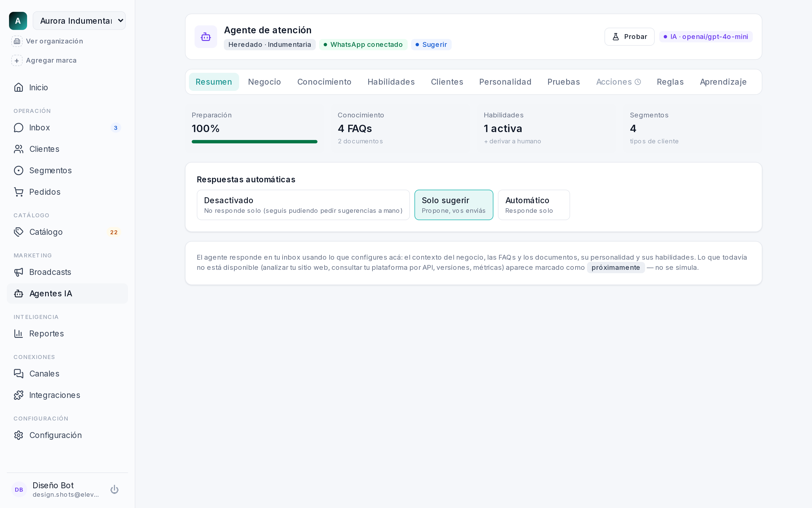The image size is (812, 508).
Task: Click the Ver organización building icon
Action: pyautogui.click(x=17, y=41)
